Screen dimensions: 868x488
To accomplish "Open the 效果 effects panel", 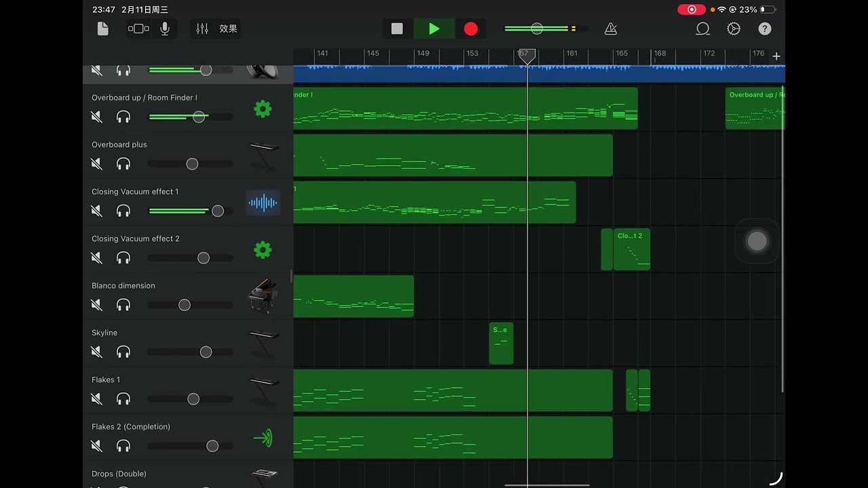I will point(228,28).
